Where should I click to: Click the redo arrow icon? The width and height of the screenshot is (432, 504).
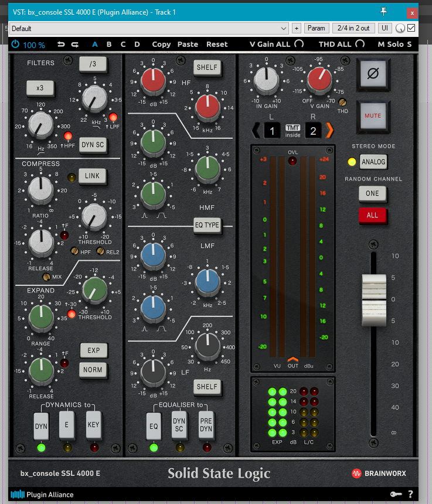pos(75,45)
